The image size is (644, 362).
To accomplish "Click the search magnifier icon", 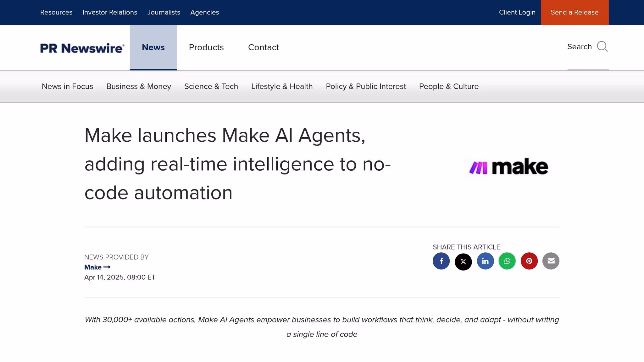I will [x=602, y=47].
